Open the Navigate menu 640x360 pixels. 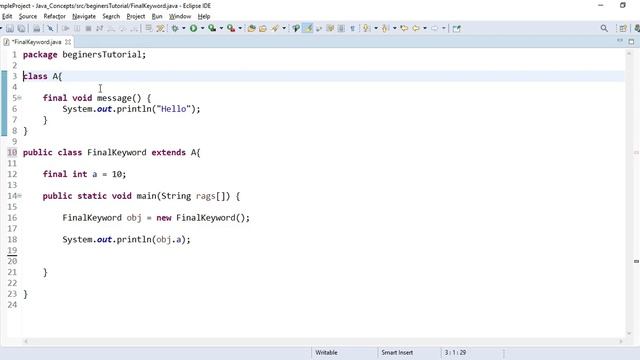tap(84, 16)
